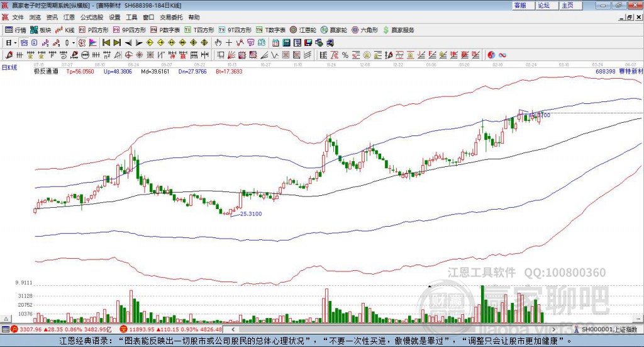The height and width of the screenshot is (347, 644).
Task: Select the circled target cycle tool
Action: pos(128,55)
